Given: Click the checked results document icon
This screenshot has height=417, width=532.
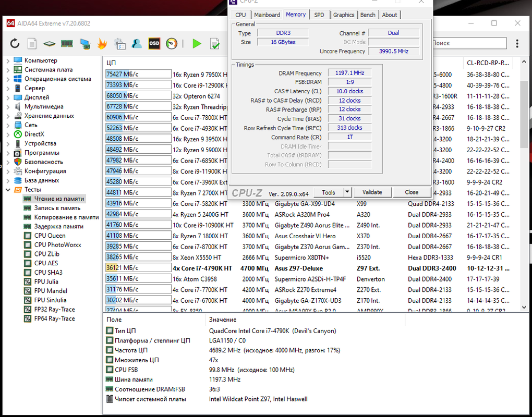Looking at the screenshot, I should (215, 44).
